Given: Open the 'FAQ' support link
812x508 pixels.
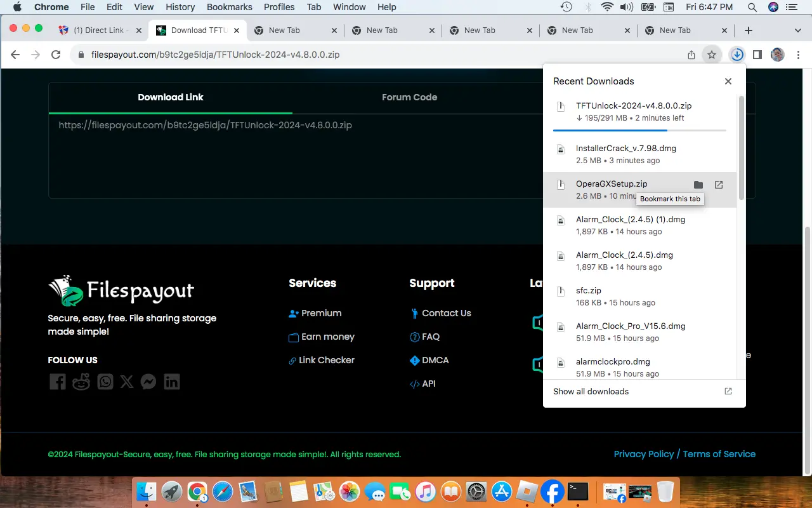Looking at the screenshot, I should (x=425, y=337).
